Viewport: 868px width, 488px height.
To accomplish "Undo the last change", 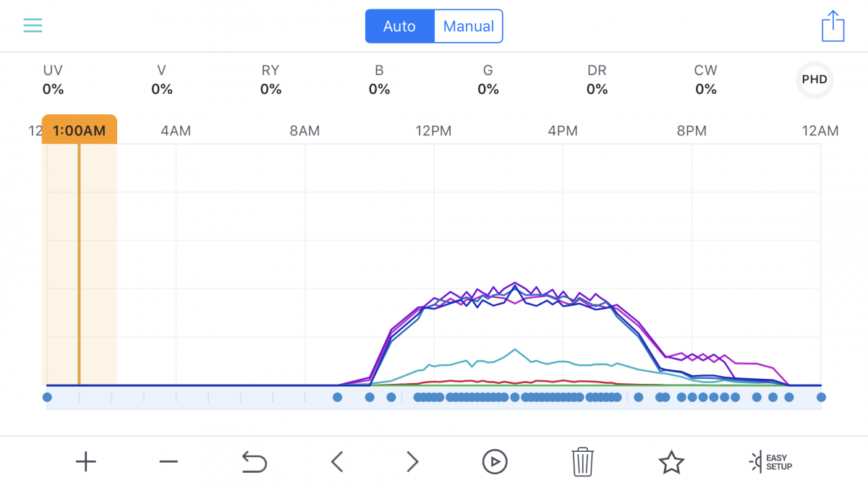I will tap(254, 461).
